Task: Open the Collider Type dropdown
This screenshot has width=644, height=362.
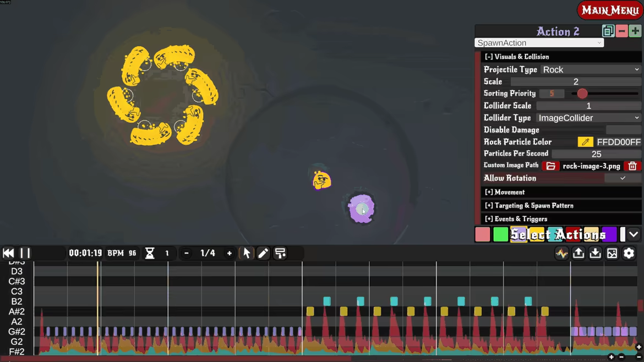Action: 588,118
